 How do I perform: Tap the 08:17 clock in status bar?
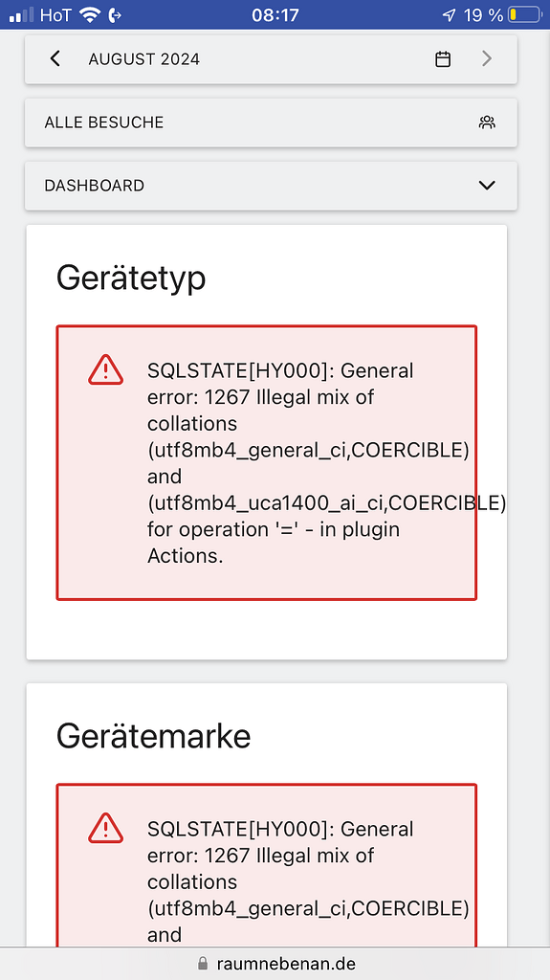pyautogui.click(x=275, y=15)
